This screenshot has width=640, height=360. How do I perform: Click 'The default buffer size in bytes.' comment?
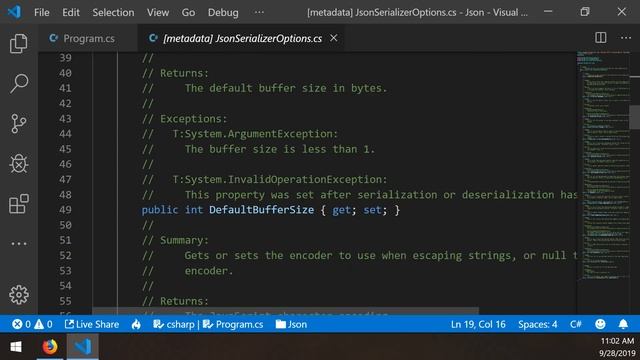[285, 88]
